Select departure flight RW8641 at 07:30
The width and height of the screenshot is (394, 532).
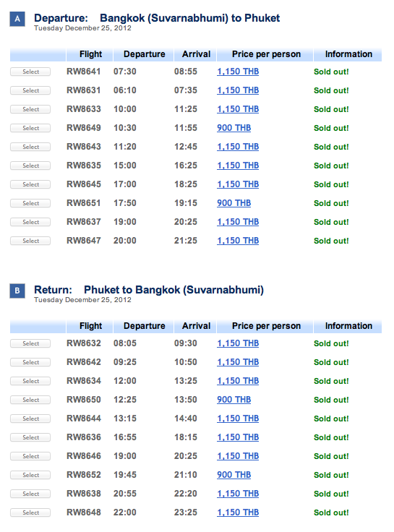coord(30,72)
